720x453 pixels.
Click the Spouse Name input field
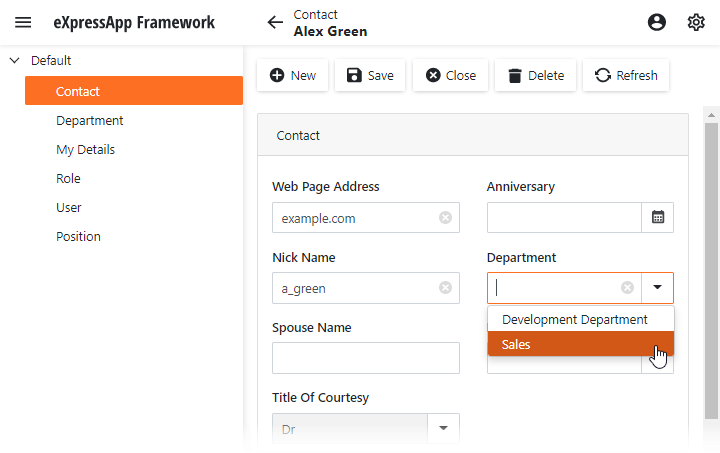365,358
